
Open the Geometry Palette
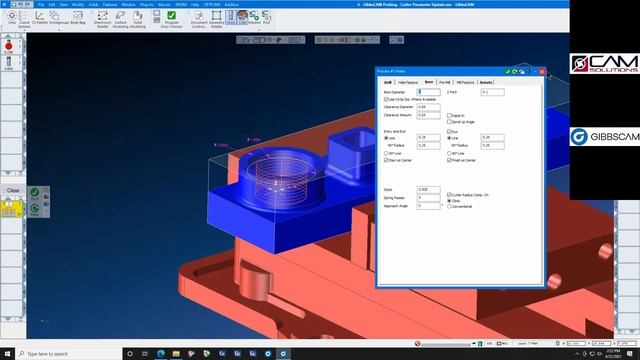click(x=216, y=20)
